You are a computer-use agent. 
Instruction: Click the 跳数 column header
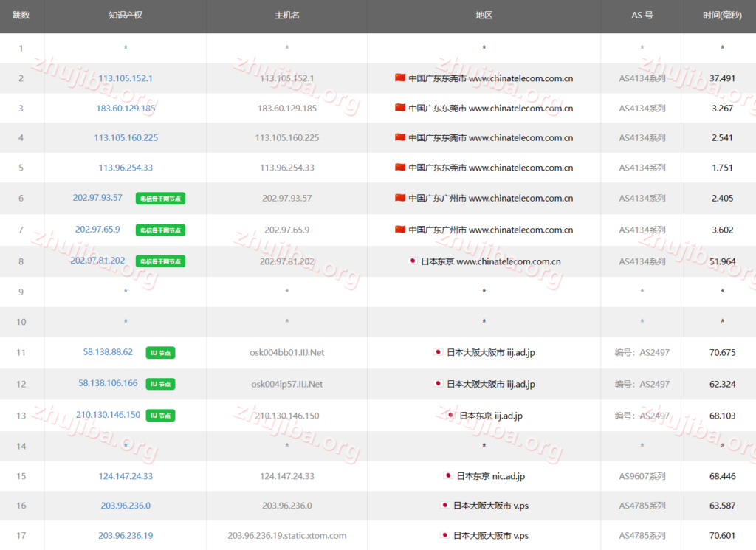tap(21, 16)
